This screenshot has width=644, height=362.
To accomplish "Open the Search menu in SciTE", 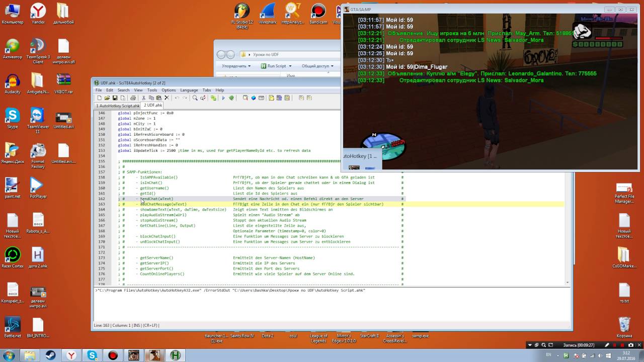I will click(123, 90).
